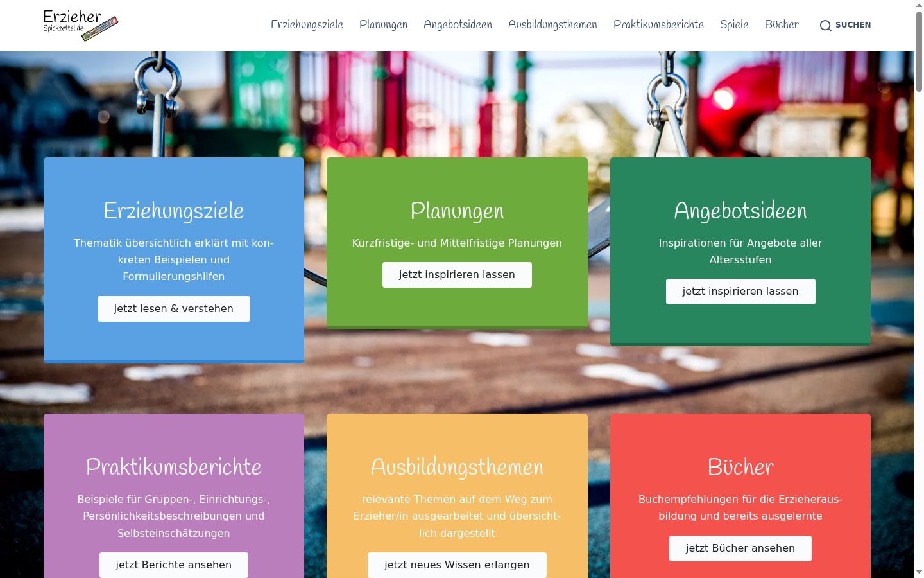This screenshot has height=578, width=924.
Task: Click the scrollbar down arrow
Action: pos(919,572)
